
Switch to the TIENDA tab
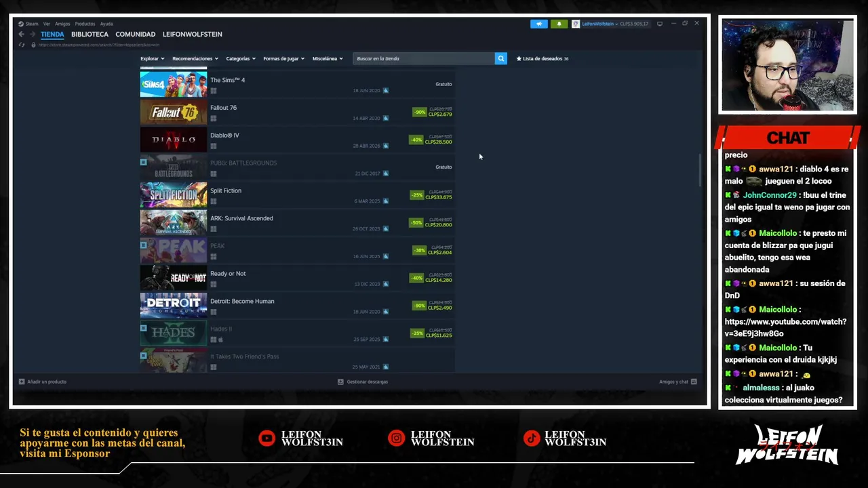click(52, 34)
